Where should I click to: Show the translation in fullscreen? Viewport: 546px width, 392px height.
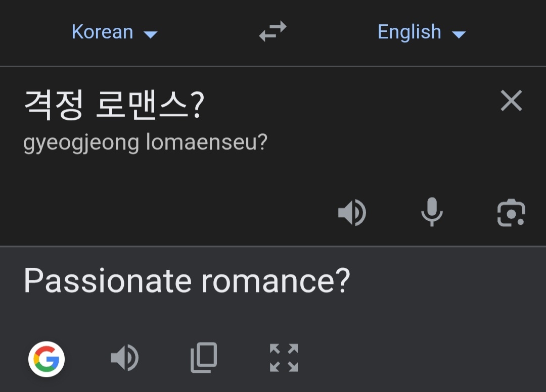[284, 358]
